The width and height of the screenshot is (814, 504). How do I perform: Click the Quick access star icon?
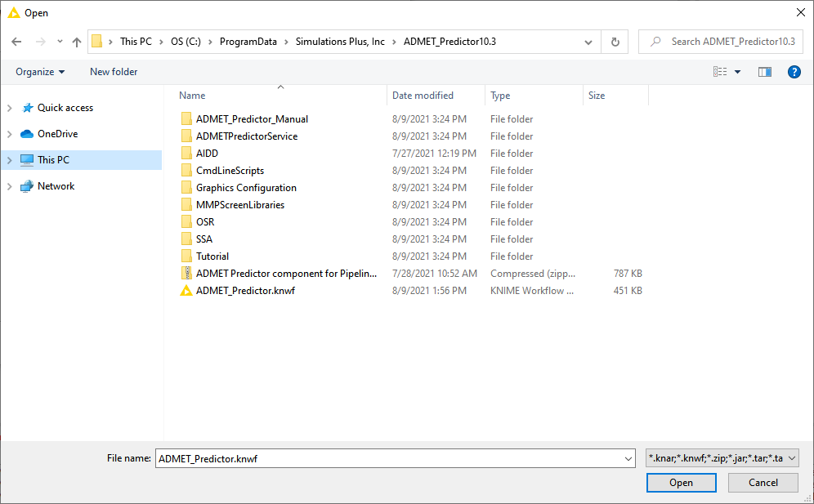(27, 108)
